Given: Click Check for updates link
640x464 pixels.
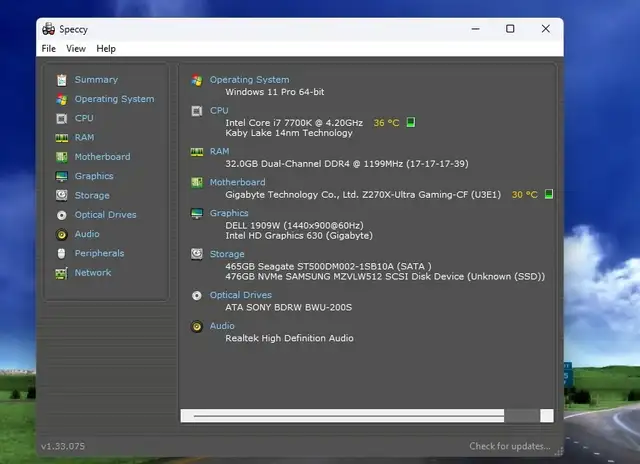Looking at the screenshot, I should pos(510,446).
